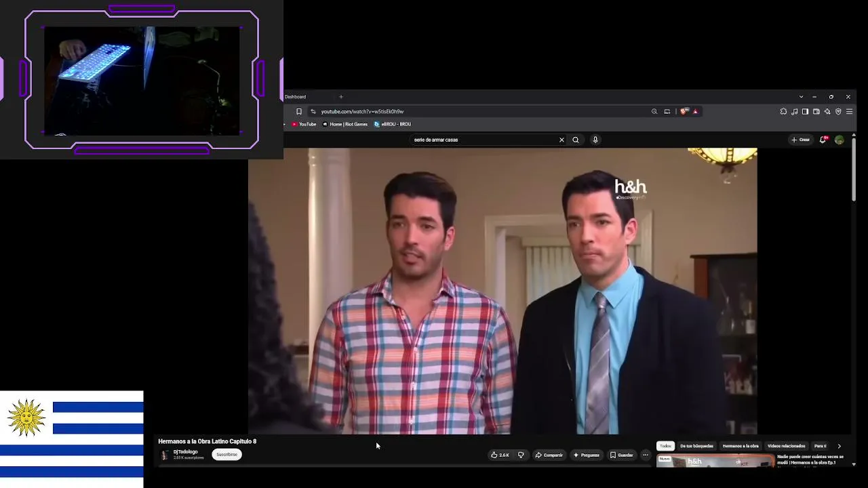Open the Brave Wallet icon
The height and width of the screenshot is (488, 868).
coord(816,111)
